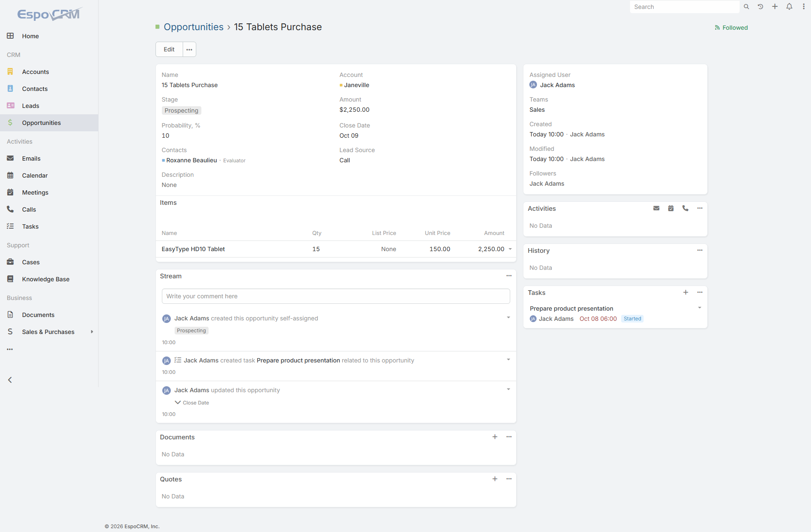Click the stream comment input field
811x532 pixels.
(336, 296)
